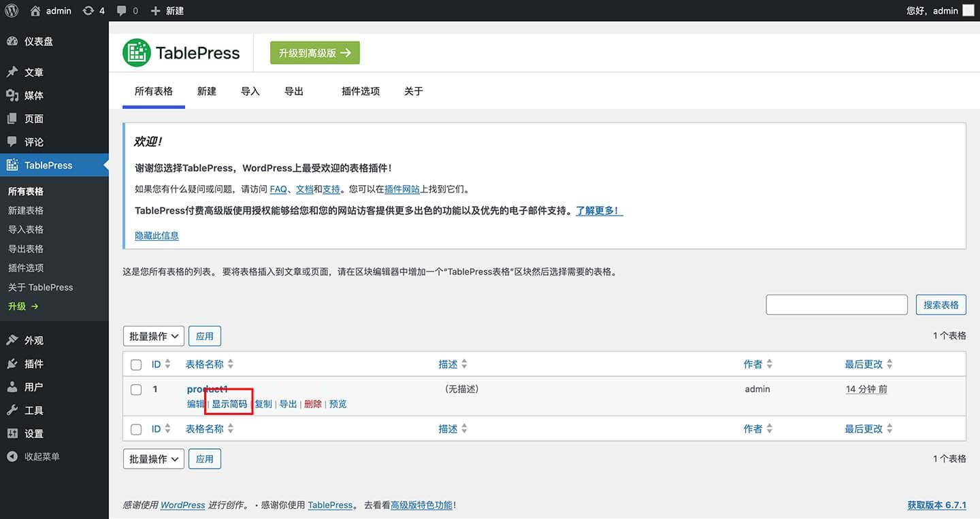Open the 支持 link

tap(331, 190)
